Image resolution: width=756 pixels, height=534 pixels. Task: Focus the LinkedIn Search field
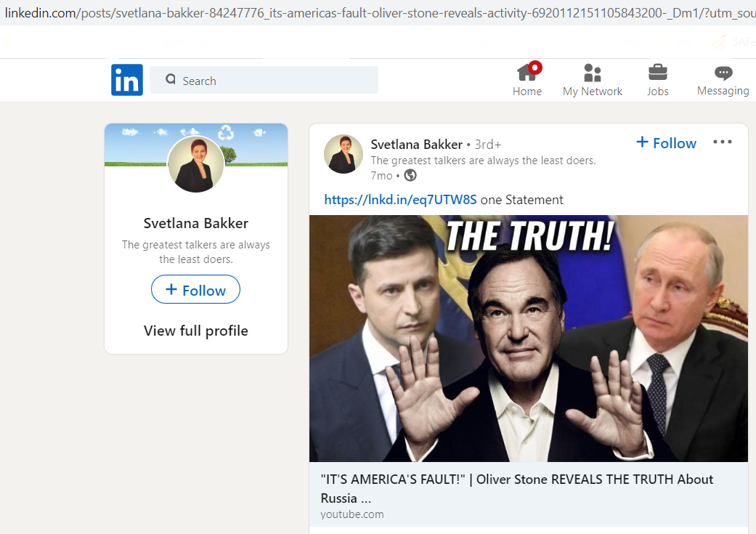tap(264, 80)
